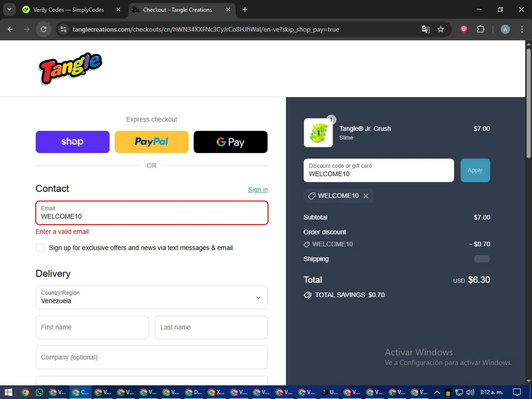The width and height of the screenshot is (532, 399).
Task: Click the Tangle Jr. Crush product thumbnail
Action: pos(318,133)
